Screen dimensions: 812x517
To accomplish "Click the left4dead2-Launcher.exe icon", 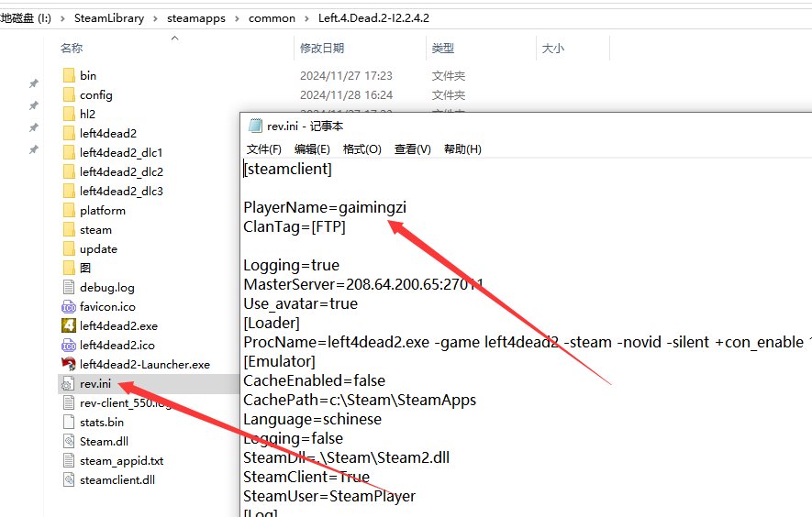I will 68,364.
